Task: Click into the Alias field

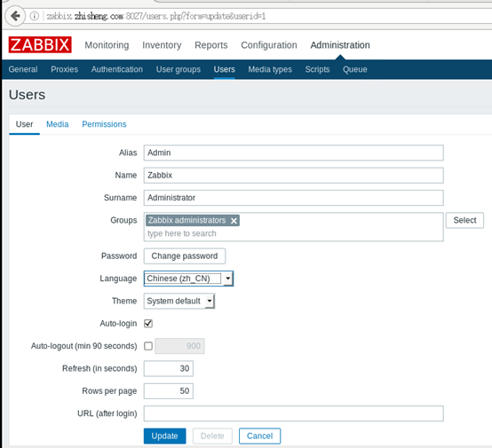Action: [293, 153]
